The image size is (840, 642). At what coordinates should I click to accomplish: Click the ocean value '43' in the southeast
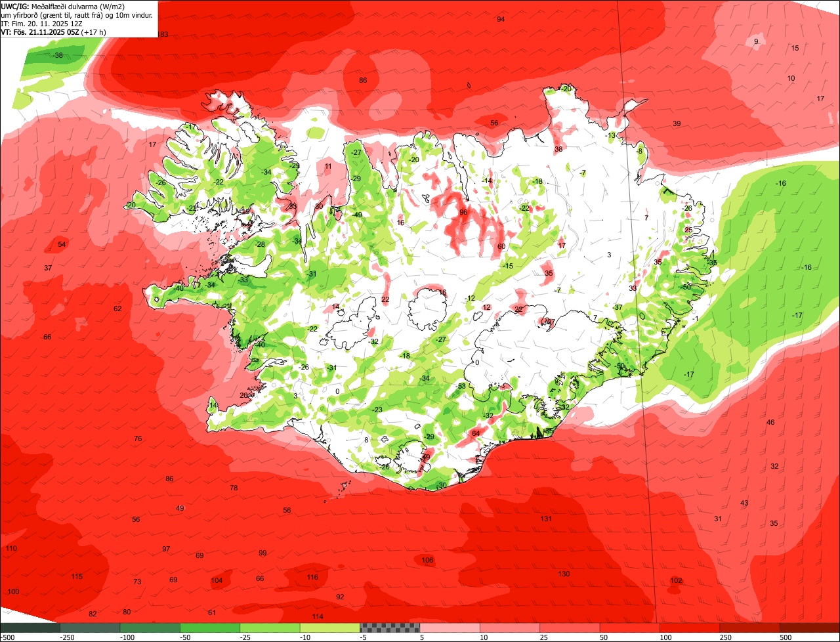744,503
